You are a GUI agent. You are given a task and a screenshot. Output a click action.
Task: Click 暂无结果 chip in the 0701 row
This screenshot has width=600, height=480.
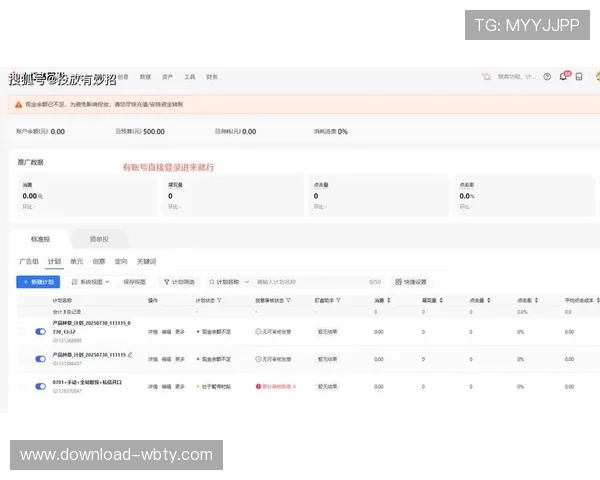pyautogui.click(x=328, y=387)
